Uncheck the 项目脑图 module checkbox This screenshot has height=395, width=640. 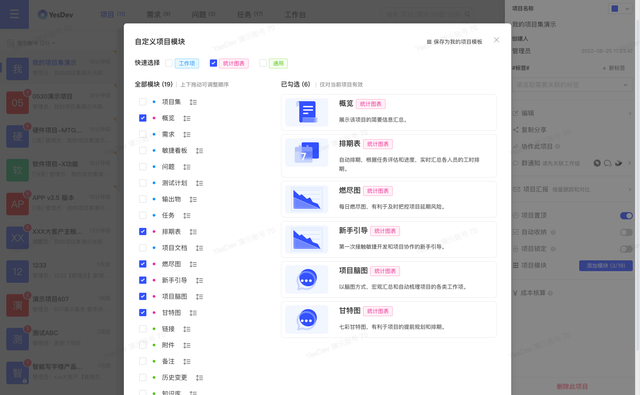tap(142, 296)
